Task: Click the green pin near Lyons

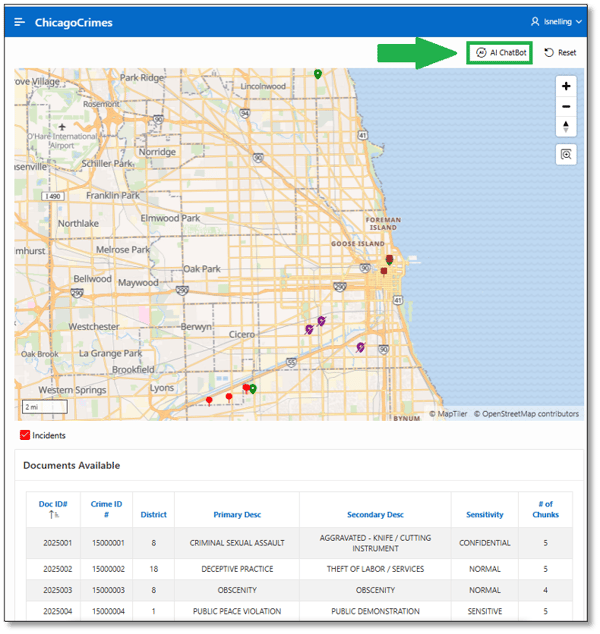Action: click(252, 389)
